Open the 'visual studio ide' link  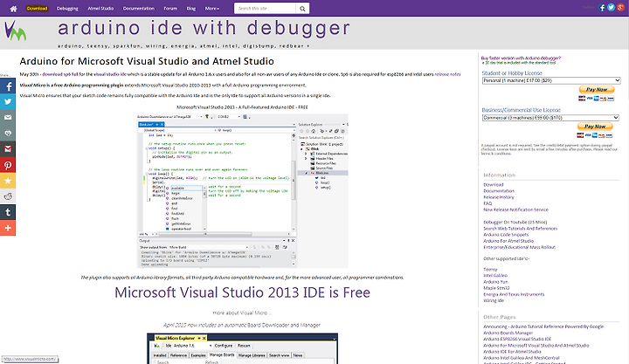(110, 74)
